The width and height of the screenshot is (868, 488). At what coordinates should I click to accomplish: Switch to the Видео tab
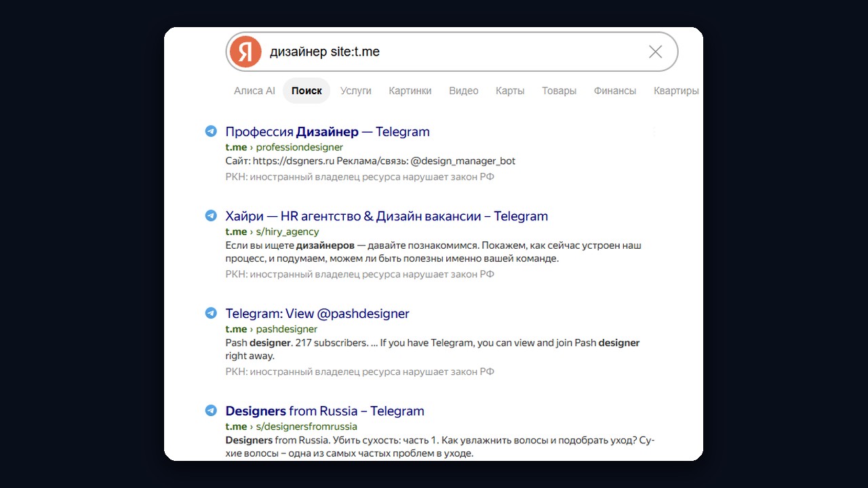[464, 91]
